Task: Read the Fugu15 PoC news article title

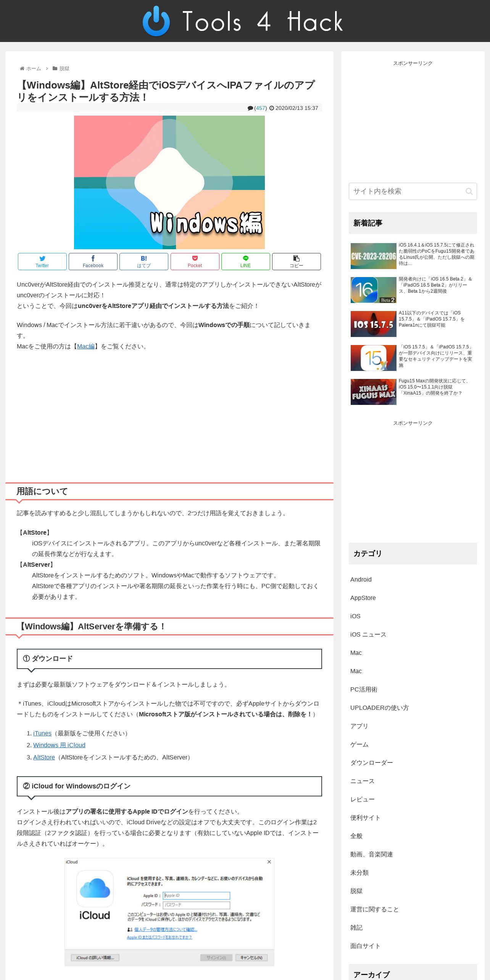Action: [x=437, y=254]
